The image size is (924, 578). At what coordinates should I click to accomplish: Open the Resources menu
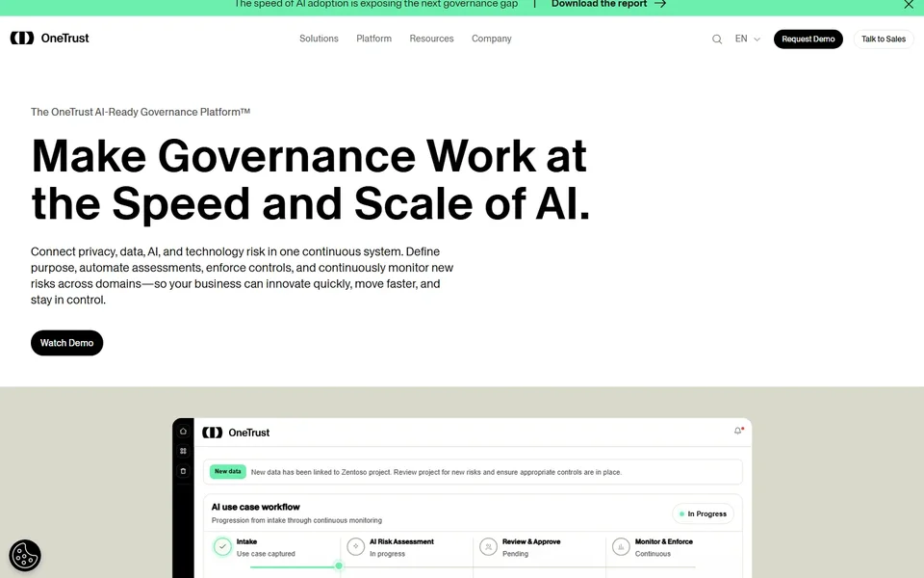click(431, 39)
